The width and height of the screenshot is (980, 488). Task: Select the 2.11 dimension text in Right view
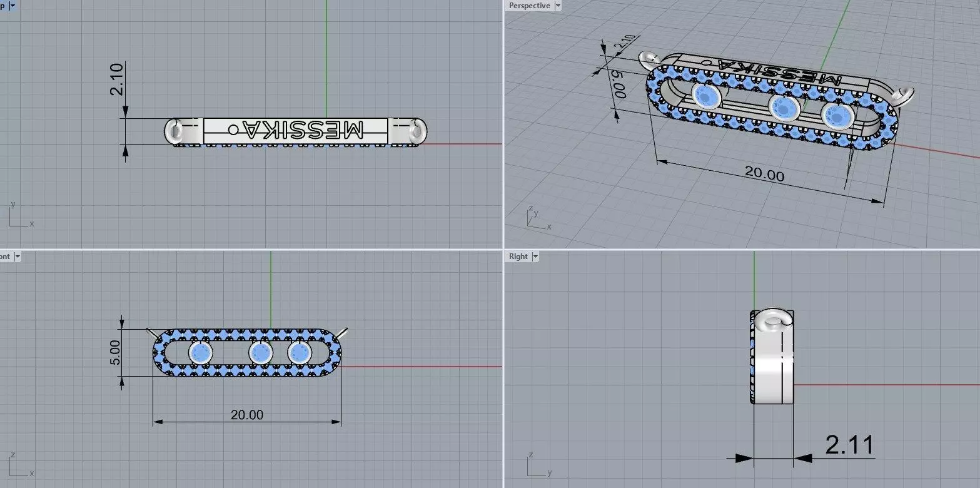(x=849, y=445)
